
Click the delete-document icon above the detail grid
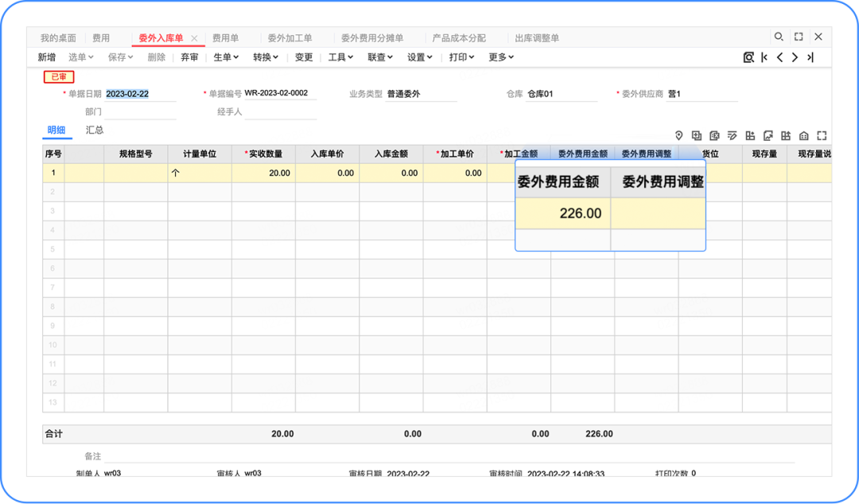[715, 135]
